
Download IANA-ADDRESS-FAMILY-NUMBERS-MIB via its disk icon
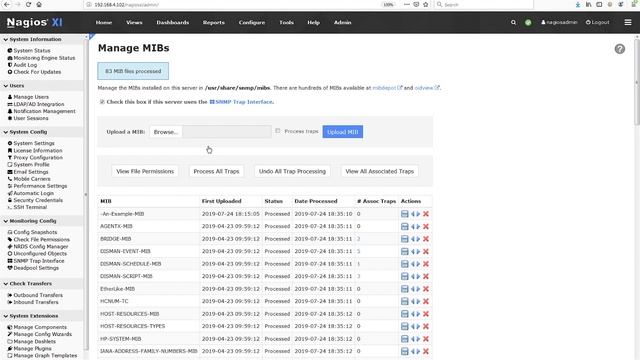[404, 351]
